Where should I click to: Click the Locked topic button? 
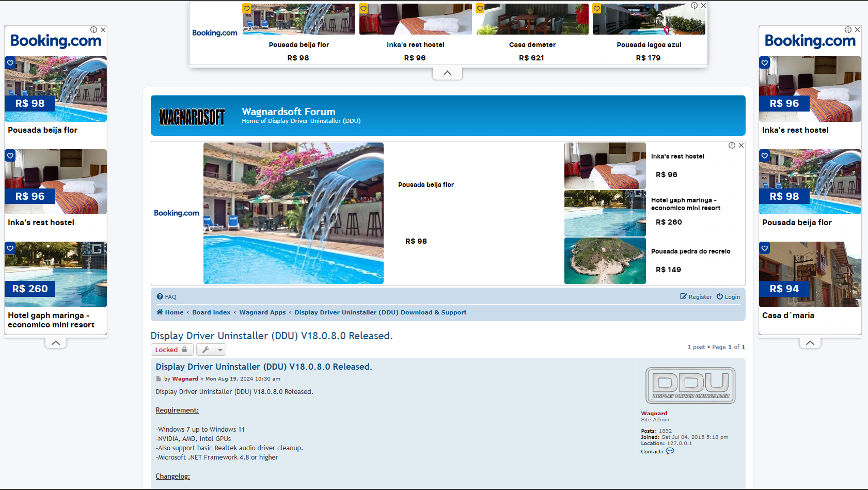coord(172,350)
